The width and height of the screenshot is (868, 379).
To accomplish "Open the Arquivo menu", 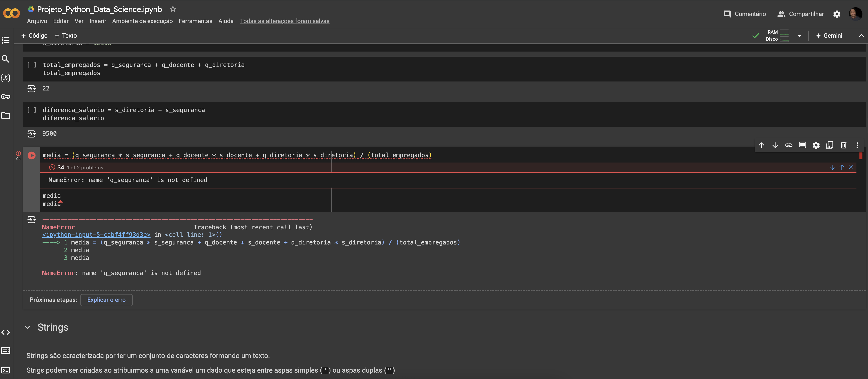I will point(37,21).
